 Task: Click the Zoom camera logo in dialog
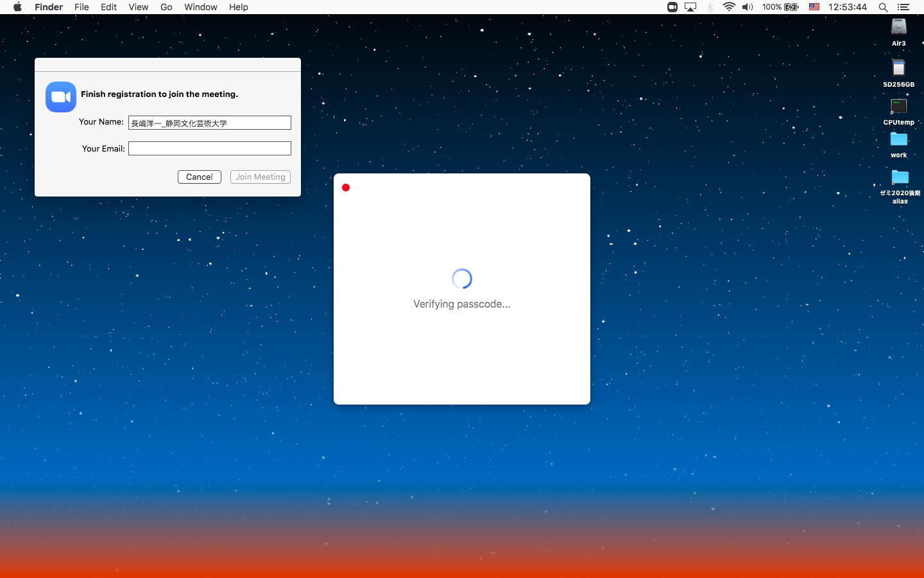click(61, 97)
